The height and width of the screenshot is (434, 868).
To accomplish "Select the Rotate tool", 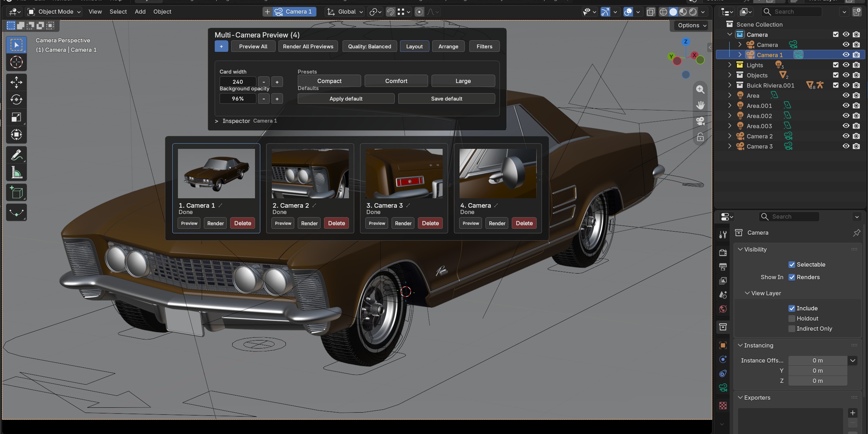I will [x=16, y=99].
